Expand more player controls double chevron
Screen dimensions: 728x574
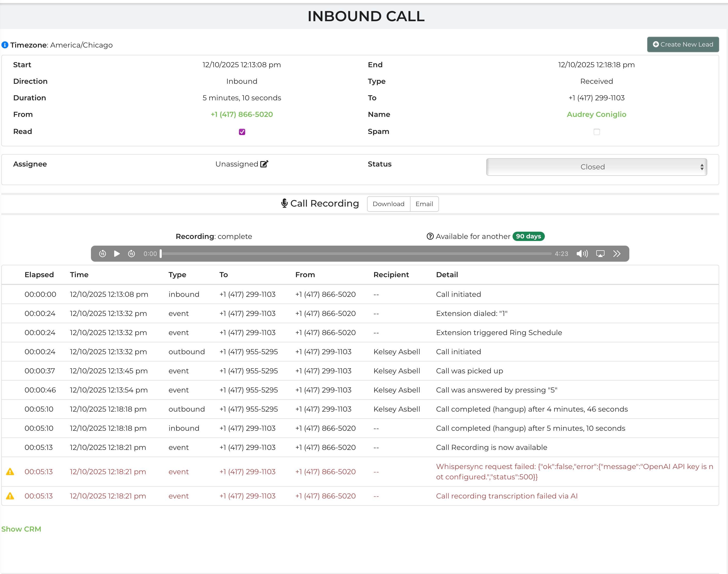click(x=616, y=254)
